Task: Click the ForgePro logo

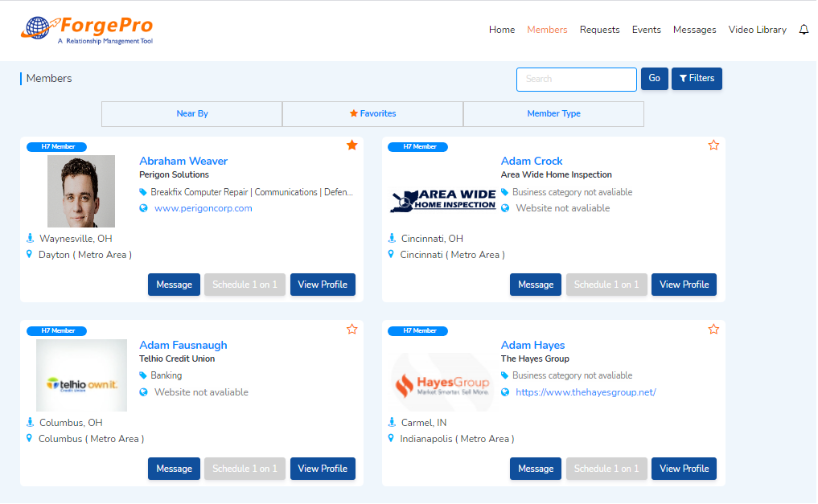Action: (87, 30)
